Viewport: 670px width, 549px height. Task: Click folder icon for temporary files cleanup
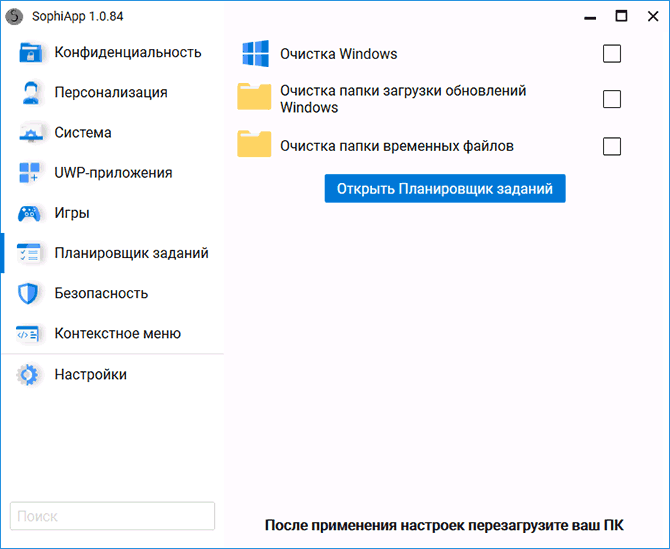pos(254,144)
